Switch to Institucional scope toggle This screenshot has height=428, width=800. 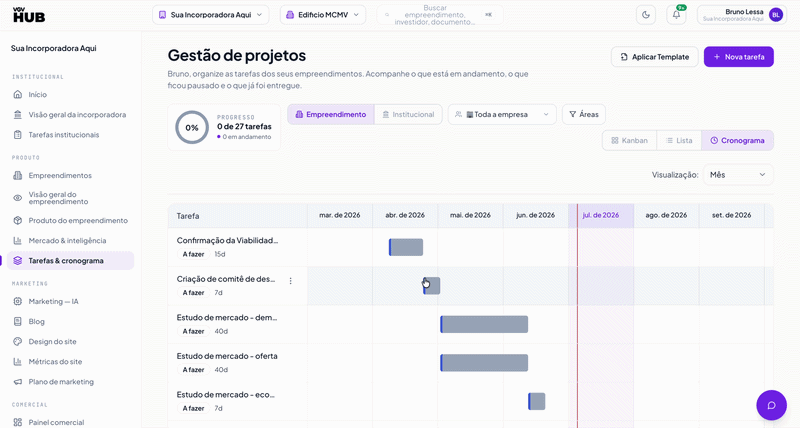coord(408,114)
